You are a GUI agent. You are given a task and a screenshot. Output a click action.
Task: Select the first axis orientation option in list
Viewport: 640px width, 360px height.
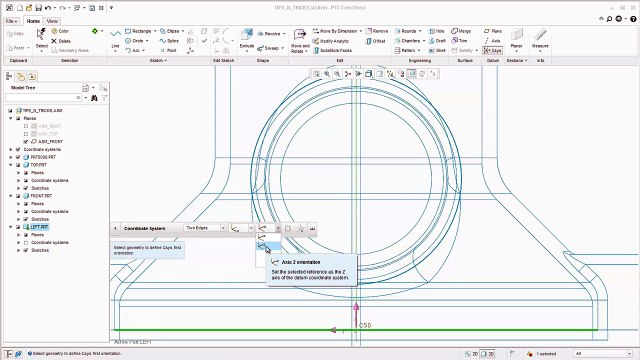(x=268, y=238)
